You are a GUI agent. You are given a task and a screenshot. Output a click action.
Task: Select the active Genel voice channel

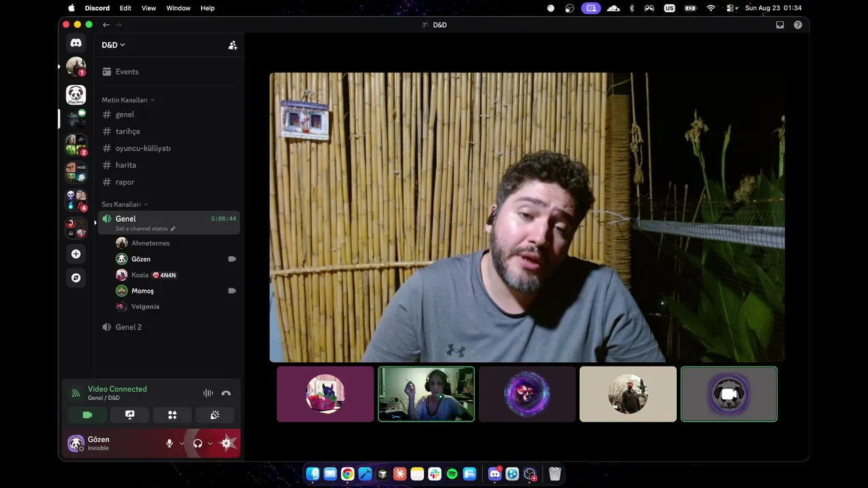pyautogui.click(x=170, y=222)
